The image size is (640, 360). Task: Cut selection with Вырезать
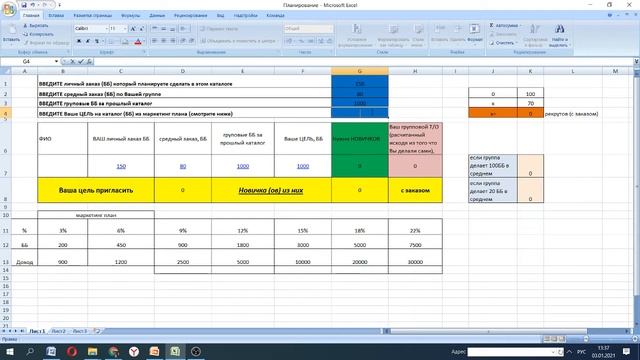(36, 26)
